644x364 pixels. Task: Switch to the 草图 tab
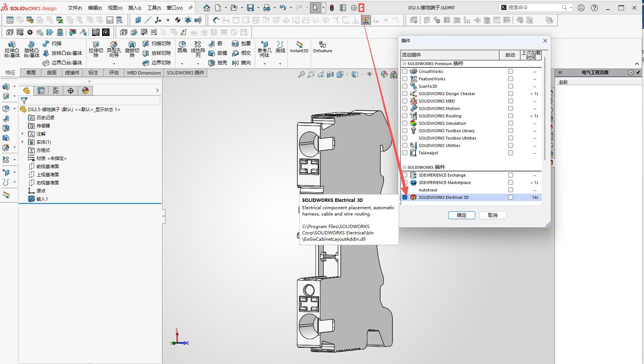[x=31, y=73]
